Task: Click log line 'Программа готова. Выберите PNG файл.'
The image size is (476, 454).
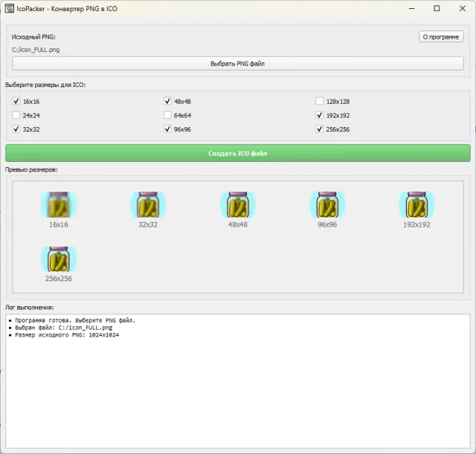Action: (x=75, y=320)
